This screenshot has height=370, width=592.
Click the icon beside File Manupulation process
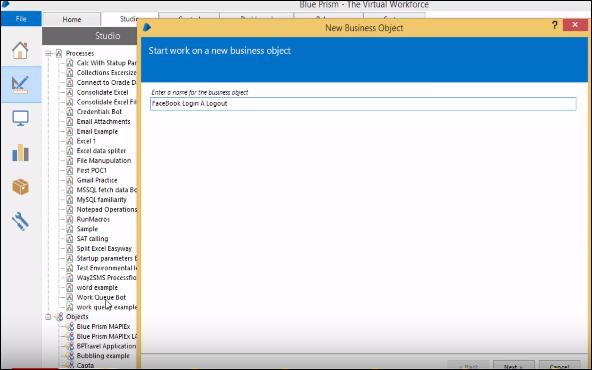tap(69, 160)
